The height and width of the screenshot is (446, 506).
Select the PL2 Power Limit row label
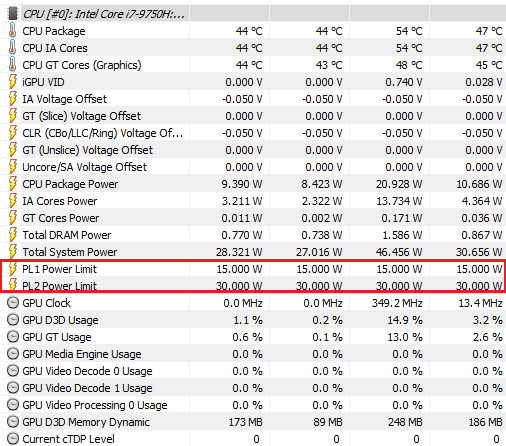tap(59, 286)
